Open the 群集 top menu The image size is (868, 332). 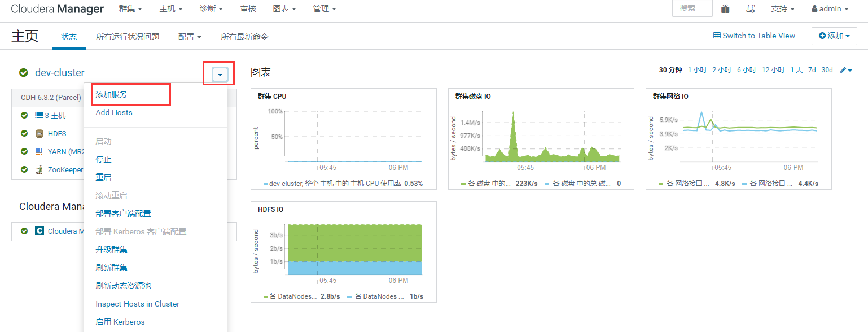(130, 9)
